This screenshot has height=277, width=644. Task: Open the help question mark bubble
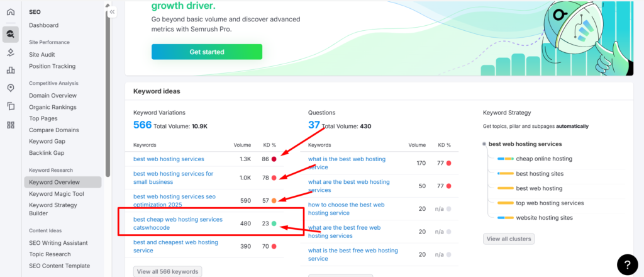[628, 265]
